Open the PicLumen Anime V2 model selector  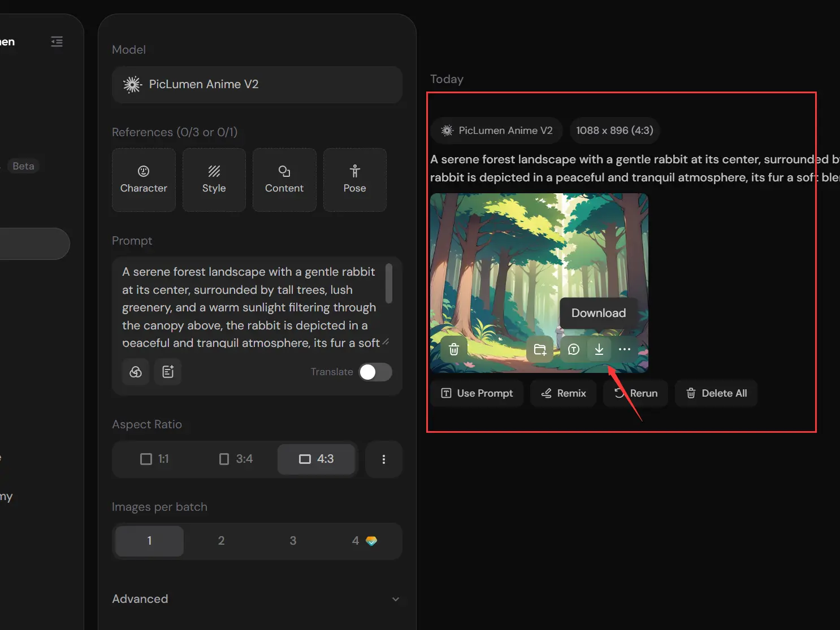tap(257, 84)
